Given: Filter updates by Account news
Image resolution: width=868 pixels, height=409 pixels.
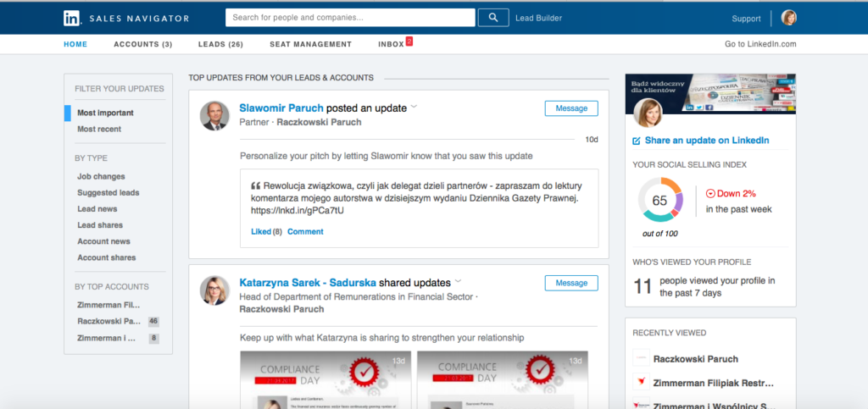Looking at the screenshot, I should pyautogui.click(x=104, y=241).
